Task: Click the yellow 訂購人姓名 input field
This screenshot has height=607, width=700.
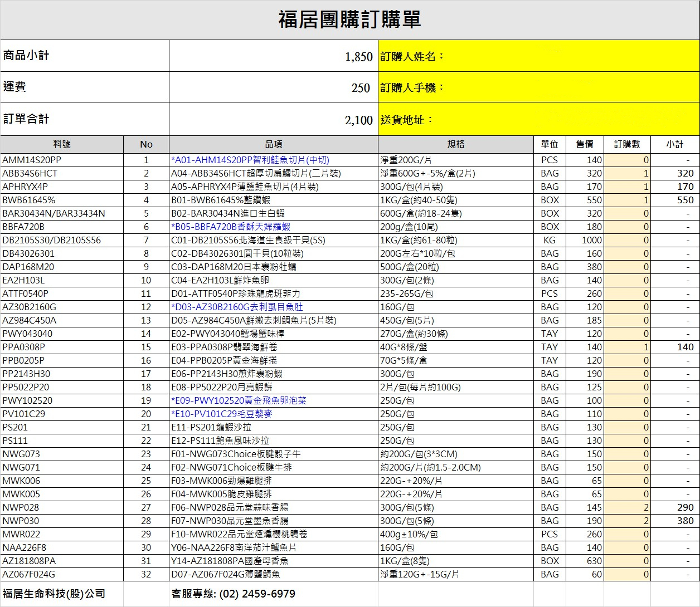Action: click(x=539, y=56)
